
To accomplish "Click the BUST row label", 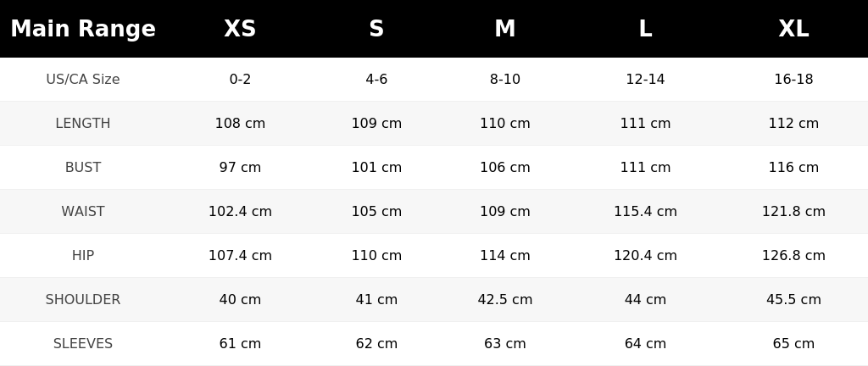I will 83,168.
